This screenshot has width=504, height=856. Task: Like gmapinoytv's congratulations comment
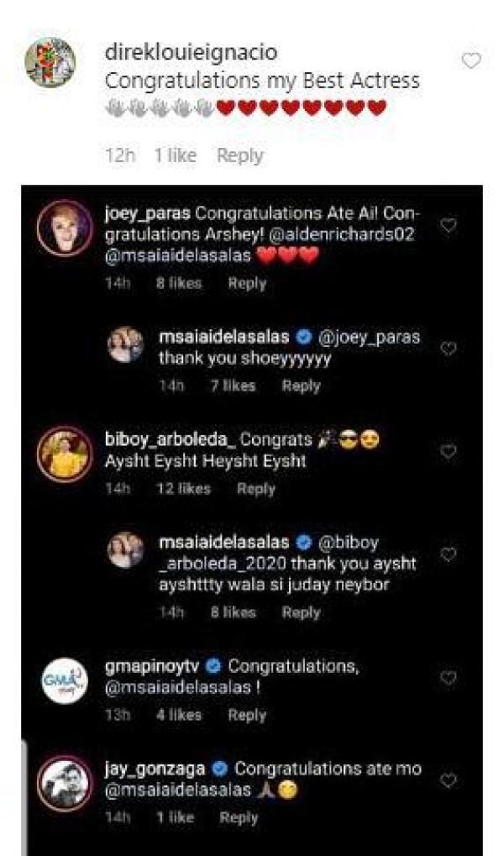coord(449,678)
